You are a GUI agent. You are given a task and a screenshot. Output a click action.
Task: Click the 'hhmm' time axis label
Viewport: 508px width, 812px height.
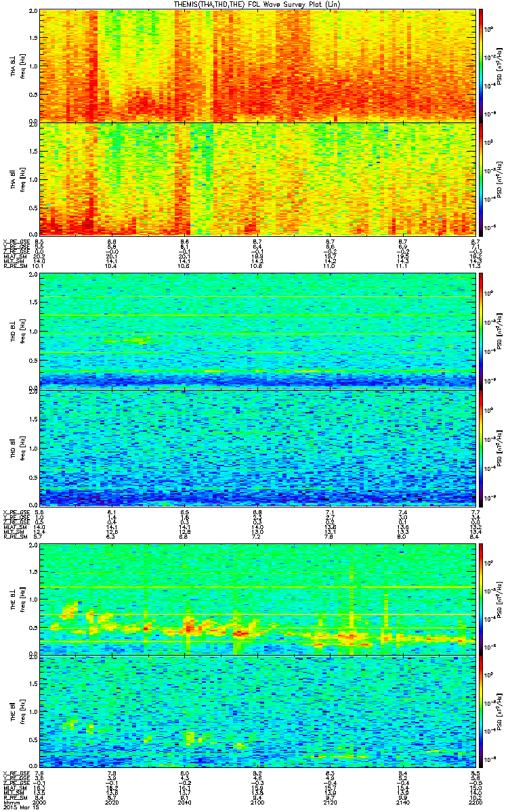click(10, 802)
